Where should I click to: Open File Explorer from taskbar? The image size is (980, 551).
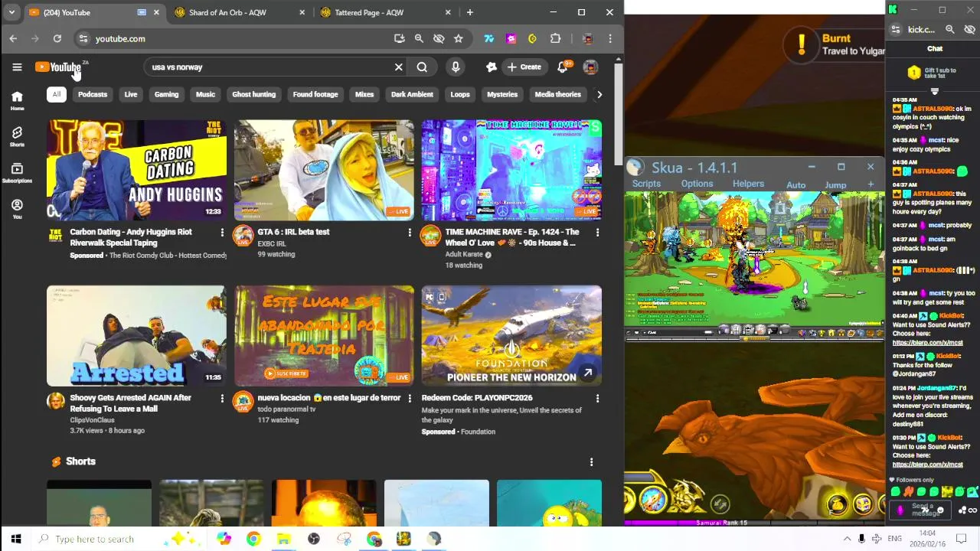point(283,539)
